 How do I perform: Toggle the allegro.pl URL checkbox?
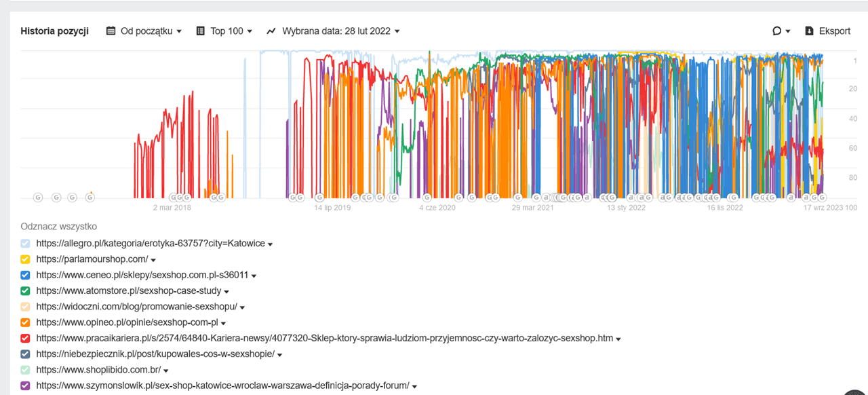coord(26,243)
